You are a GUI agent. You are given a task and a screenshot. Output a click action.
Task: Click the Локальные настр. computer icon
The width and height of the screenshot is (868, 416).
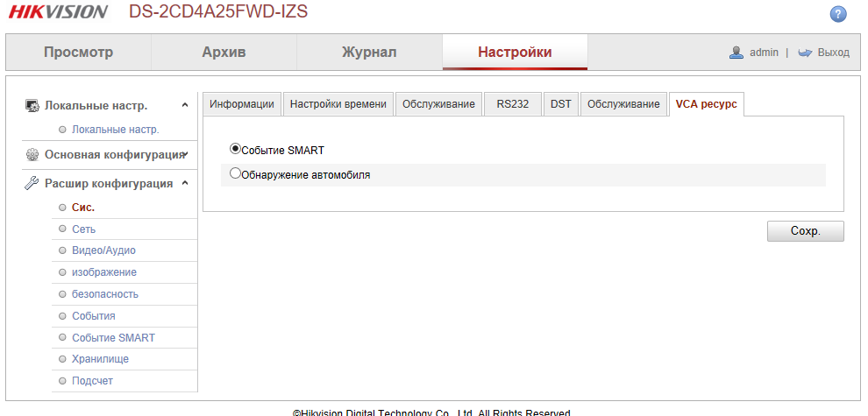[32, 106]
